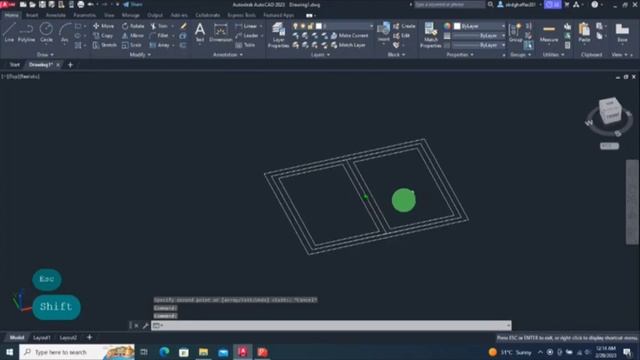Viewport: 640px width, 360px height.
Task: Open the Express Tools tab
Action: click(x=241, y=15)
